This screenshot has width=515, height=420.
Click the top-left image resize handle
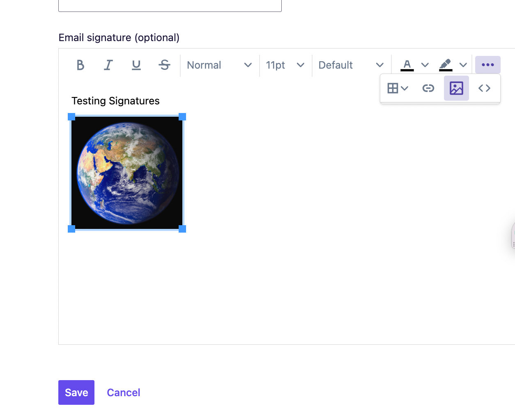tap(71, 117)
